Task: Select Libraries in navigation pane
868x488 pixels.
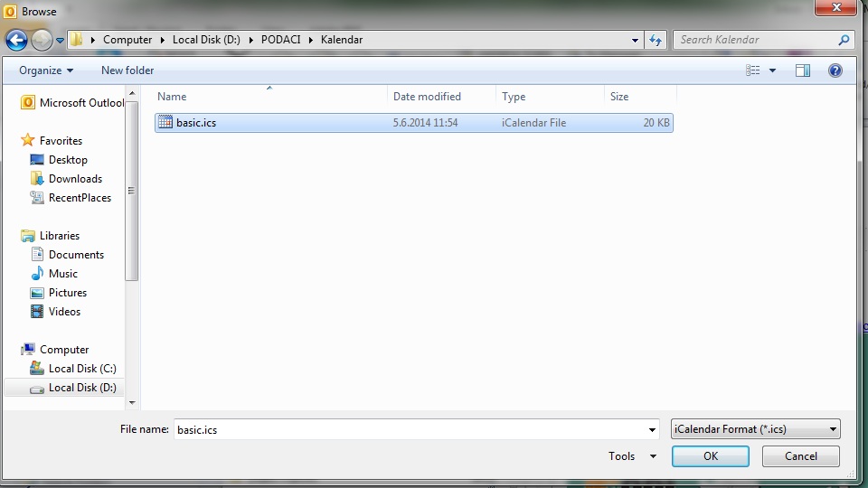Action: coord(60,236)
